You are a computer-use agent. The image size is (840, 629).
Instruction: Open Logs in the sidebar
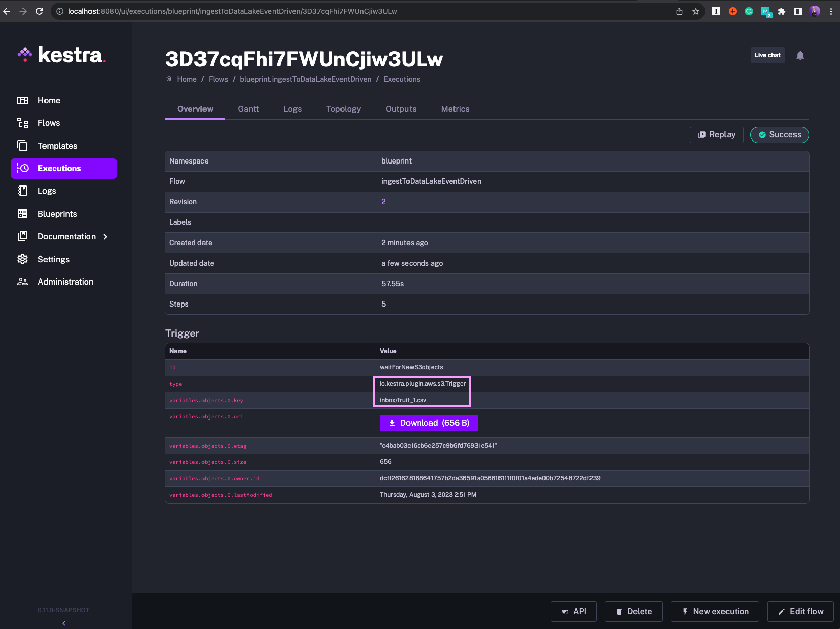[x=47, y=191]
